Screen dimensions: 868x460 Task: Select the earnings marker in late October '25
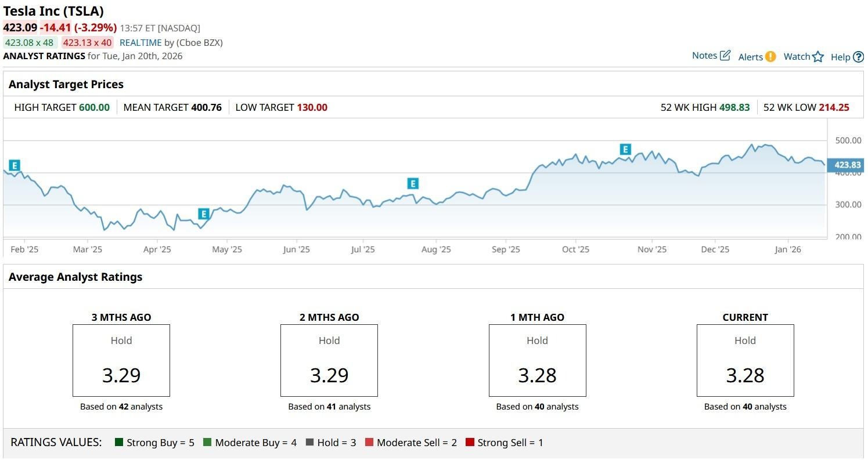[625, 149]
